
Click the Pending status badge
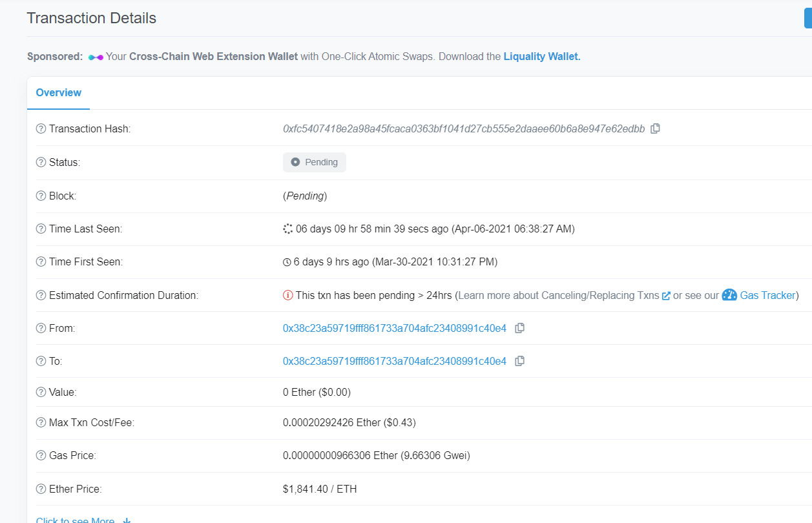click(x=315, y=163)
